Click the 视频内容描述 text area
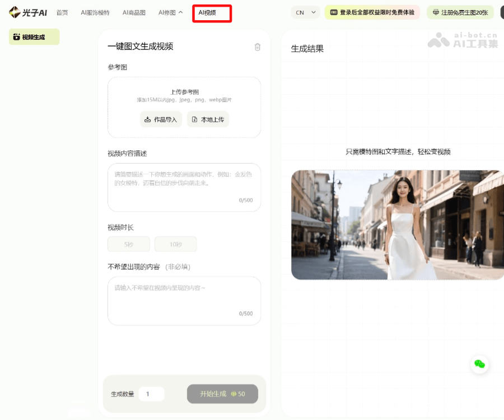The height and width of the screenshot is (420, 504). pyautogui.click(x=184, y=184)
